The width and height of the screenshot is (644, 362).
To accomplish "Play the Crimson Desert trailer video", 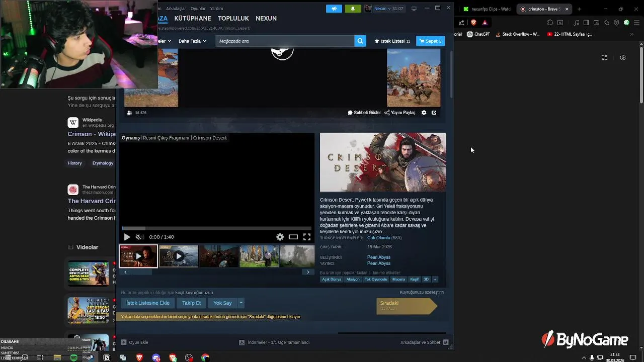I will 127,237.
